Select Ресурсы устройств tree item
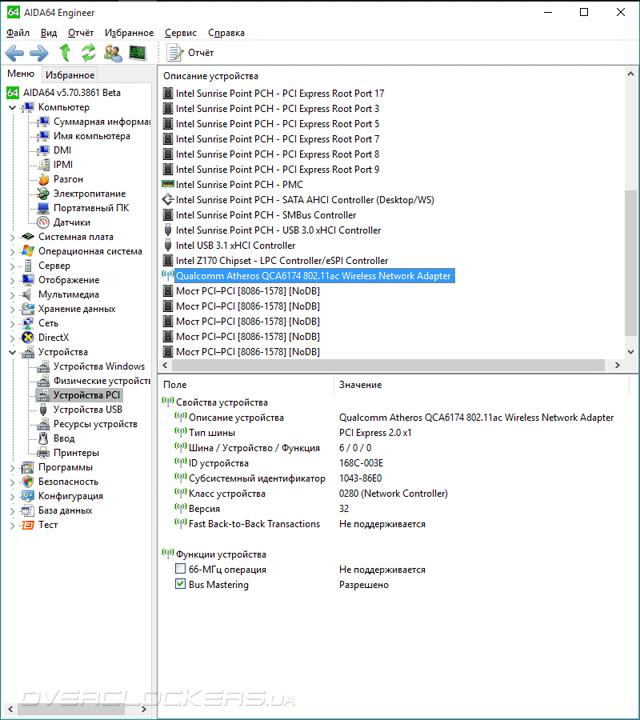This screenshot has height=720, width=640. 95,424
